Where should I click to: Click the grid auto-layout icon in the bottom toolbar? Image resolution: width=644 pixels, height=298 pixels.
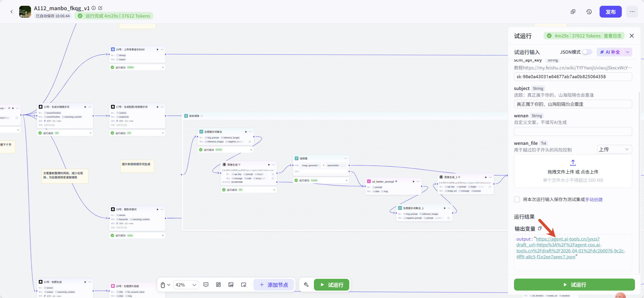[218, 285]
